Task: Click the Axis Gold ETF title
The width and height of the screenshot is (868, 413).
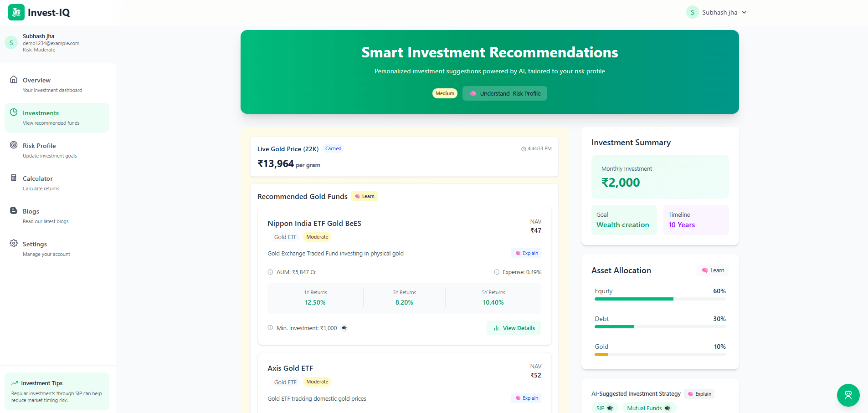Action: [x=290, y=368]
